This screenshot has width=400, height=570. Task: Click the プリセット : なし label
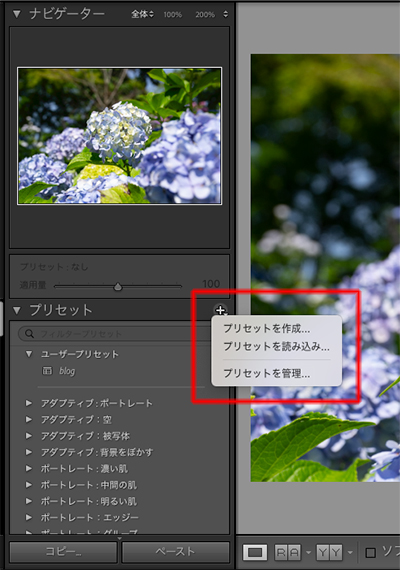[x=54, y=267]
